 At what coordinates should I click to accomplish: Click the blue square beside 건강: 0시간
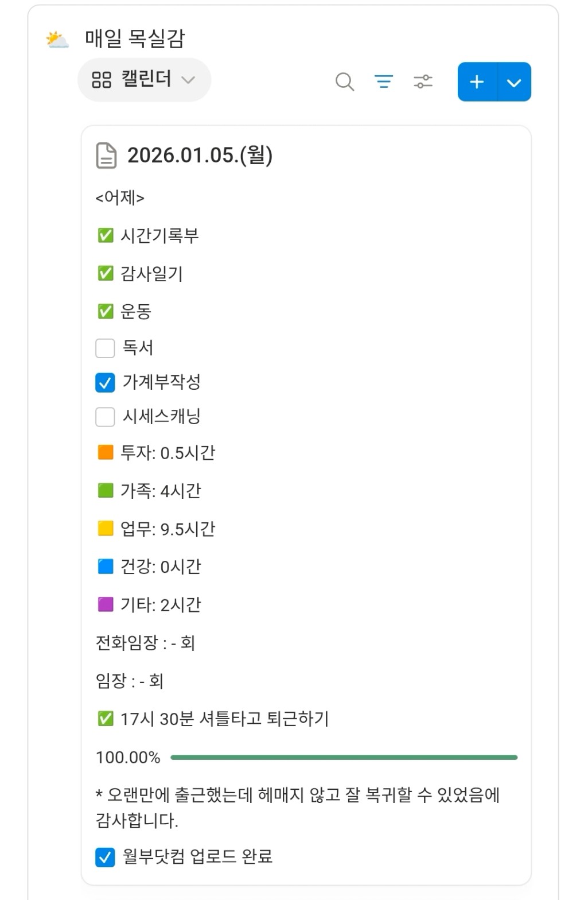[106, 567]
